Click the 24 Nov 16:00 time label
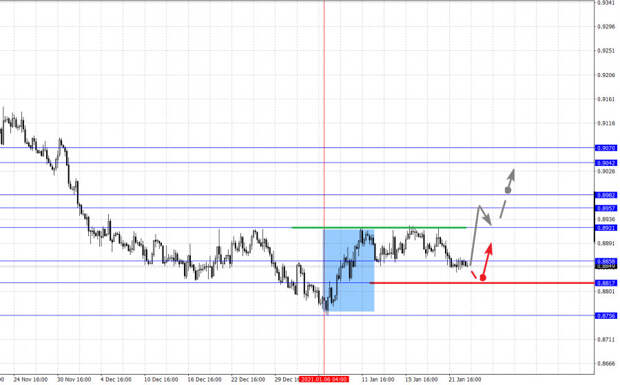 click(x=30, y=379)
